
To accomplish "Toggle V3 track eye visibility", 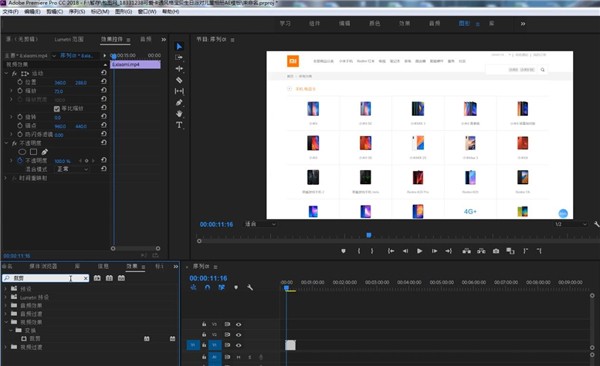I will click(x=238, y=324).
